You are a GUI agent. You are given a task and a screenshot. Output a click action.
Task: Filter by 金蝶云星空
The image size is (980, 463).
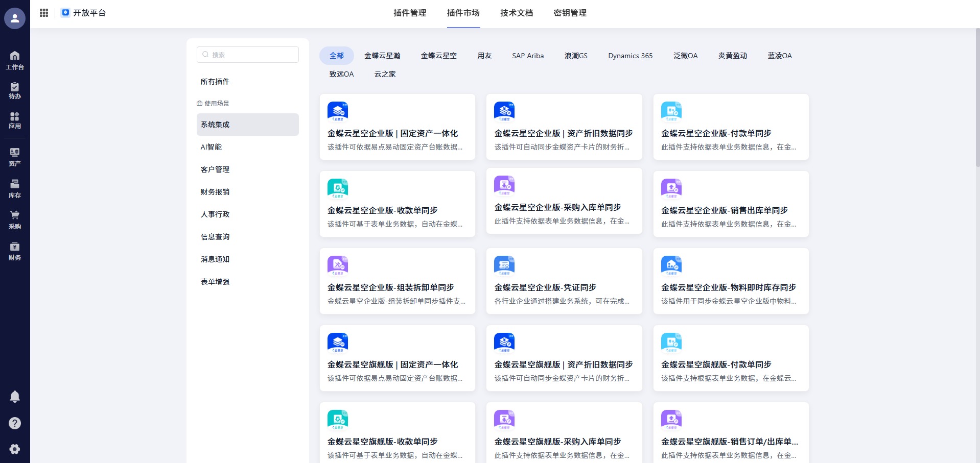439,56
